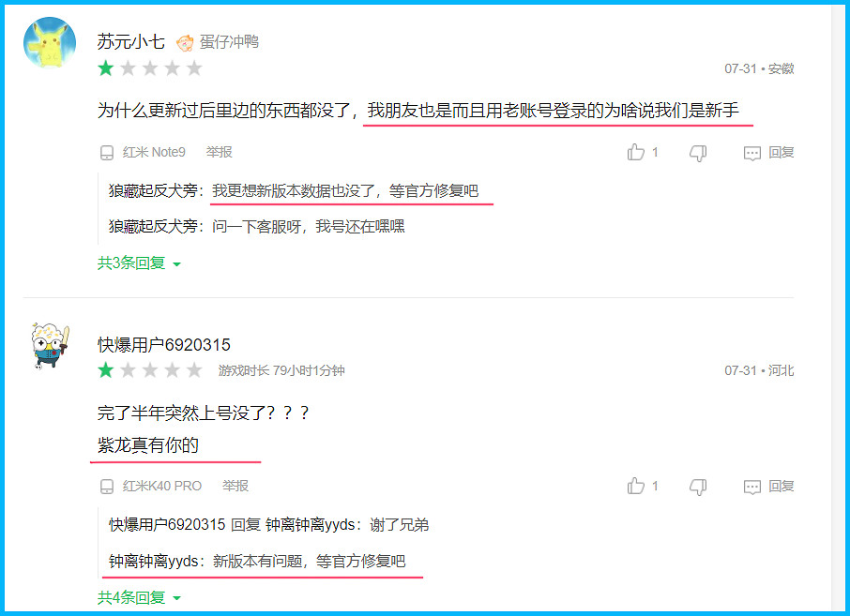The height and width of the screenshot is (616, 850).
Task: Report the review from 红米 Note9
Action: click(x=219, y=152)
